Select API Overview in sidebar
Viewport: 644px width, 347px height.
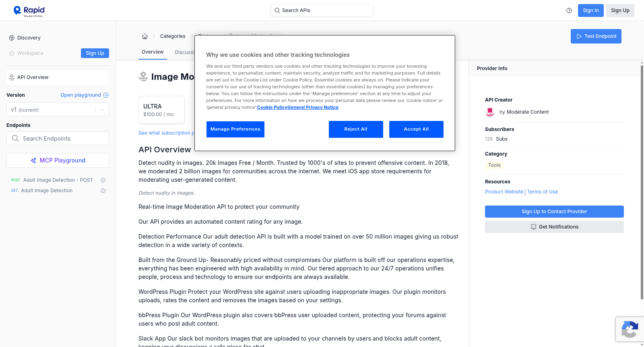(x=58, y=77)
